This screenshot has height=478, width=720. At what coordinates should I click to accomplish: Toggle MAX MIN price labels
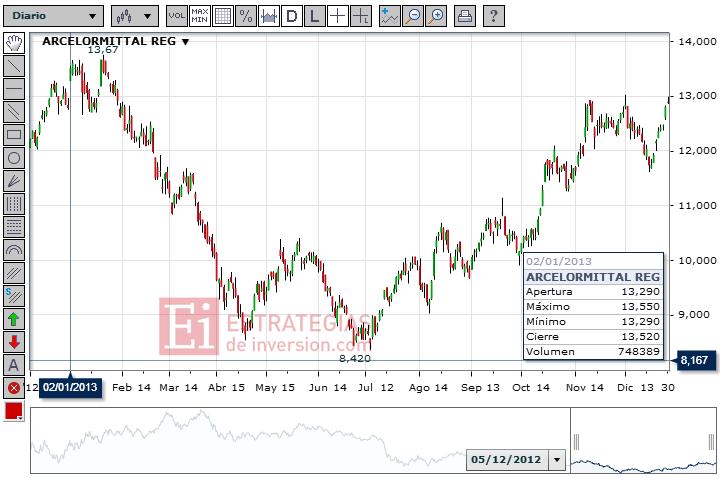200,16
